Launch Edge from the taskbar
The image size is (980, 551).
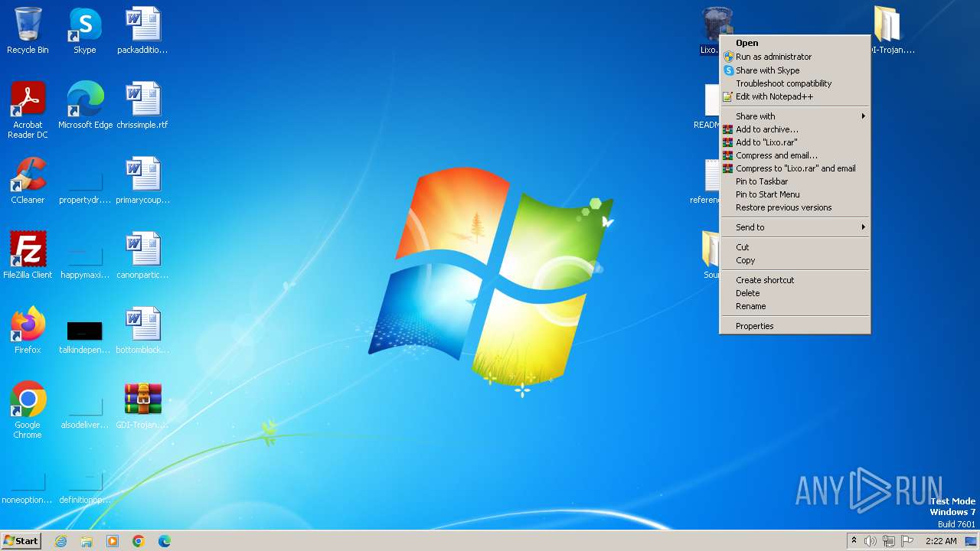tap(165, 541)
